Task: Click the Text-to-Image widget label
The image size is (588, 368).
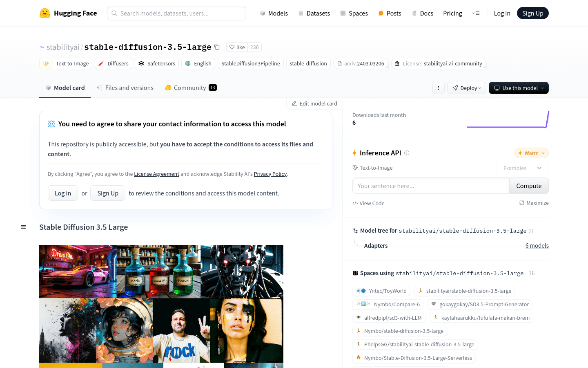Action: 372,168
